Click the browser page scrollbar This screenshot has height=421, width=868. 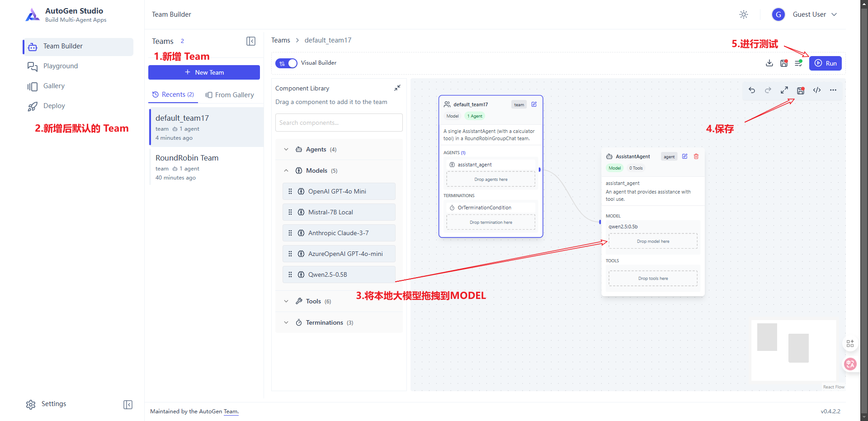pos(864,210)
